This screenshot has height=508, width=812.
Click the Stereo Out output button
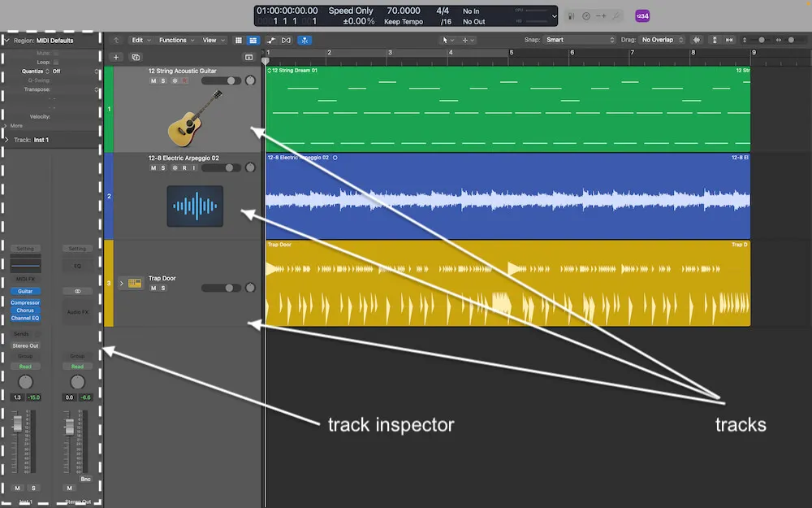tap(25, 345)
